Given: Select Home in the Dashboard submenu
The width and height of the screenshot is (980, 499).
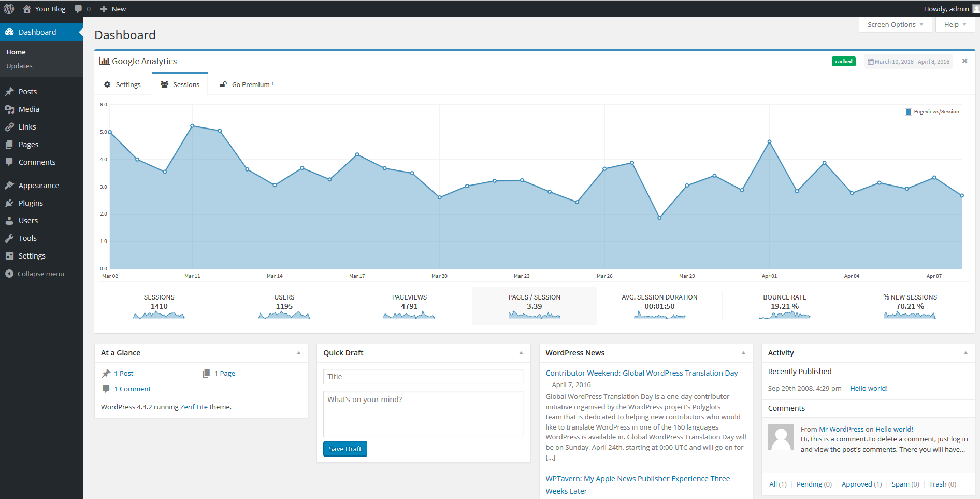Looking at the screenshot, I should pos(16,52).
